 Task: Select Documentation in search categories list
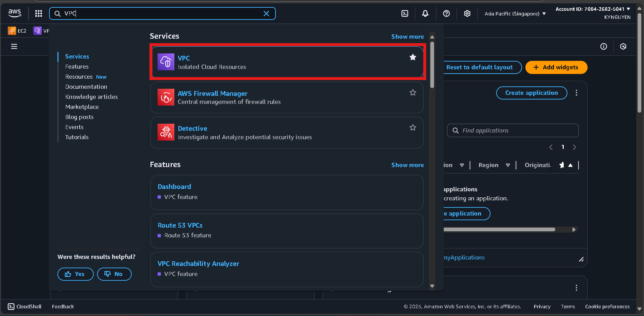[x=86, y=87]
